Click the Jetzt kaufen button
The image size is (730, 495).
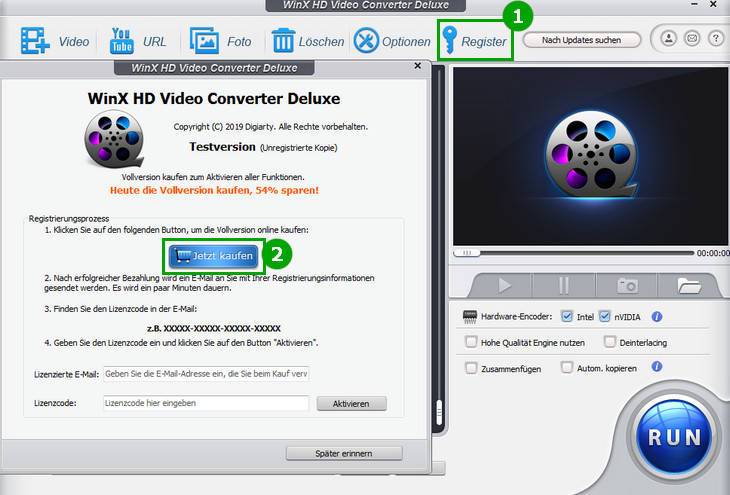[214, 256]
